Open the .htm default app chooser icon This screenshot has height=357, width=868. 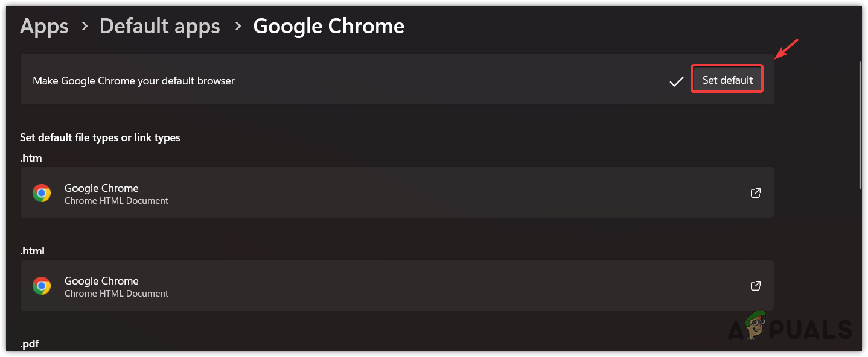[x=755, y=193]
